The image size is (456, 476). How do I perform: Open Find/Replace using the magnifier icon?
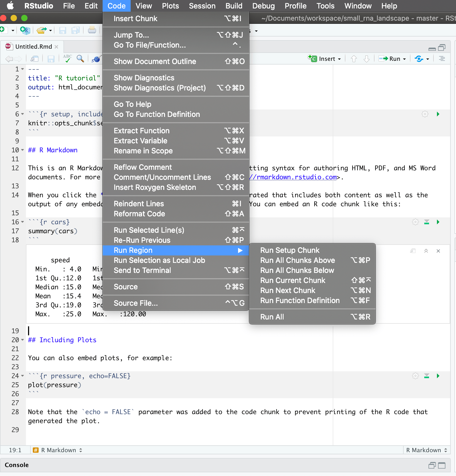coord(80,59)
